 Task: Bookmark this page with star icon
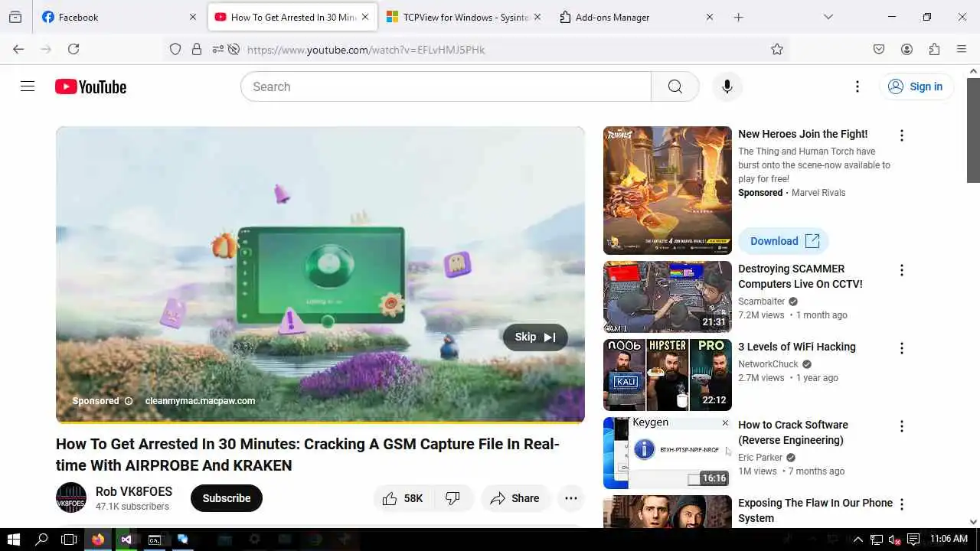(x=777, y=49)
